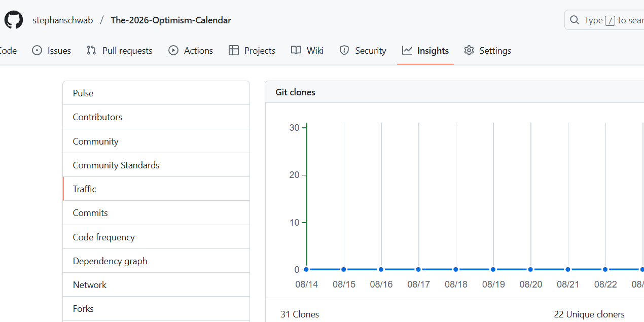This screenshot has height=322, width=644.
Task: Click the 08/17 data point on chart
Action: [x=418, y=270]
